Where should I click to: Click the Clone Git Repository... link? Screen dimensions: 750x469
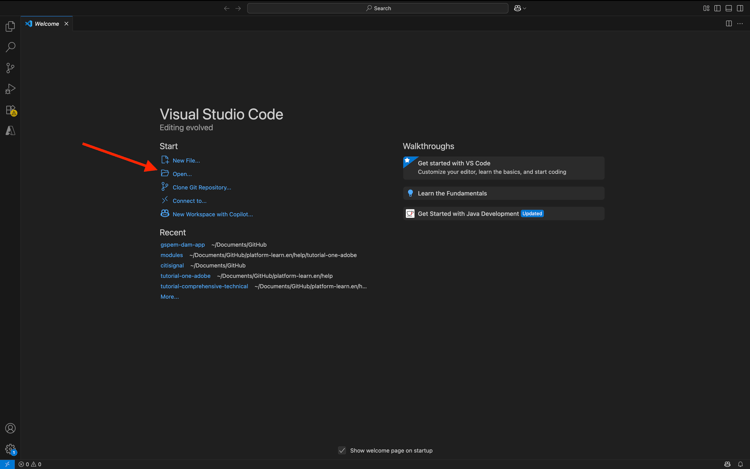[201, 187]
